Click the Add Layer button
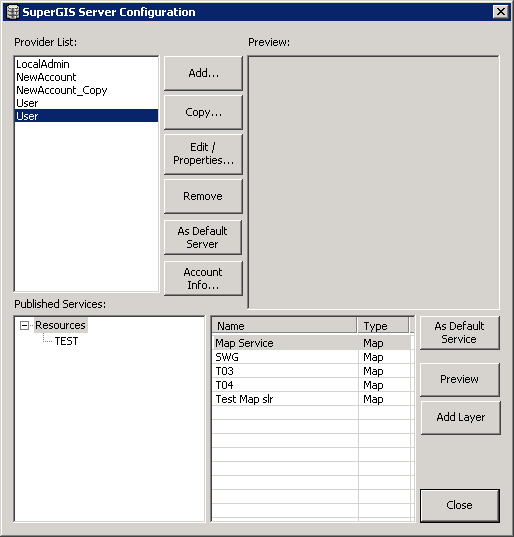Image resolution: width=514 pixels, height=537 pixels. [x=461, y=417]
